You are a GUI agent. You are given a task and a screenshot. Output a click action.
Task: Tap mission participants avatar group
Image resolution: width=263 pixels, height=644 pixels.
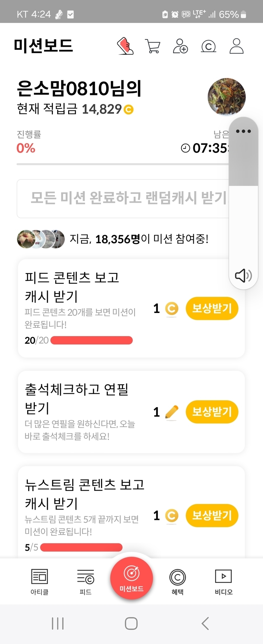click(41, 239)
